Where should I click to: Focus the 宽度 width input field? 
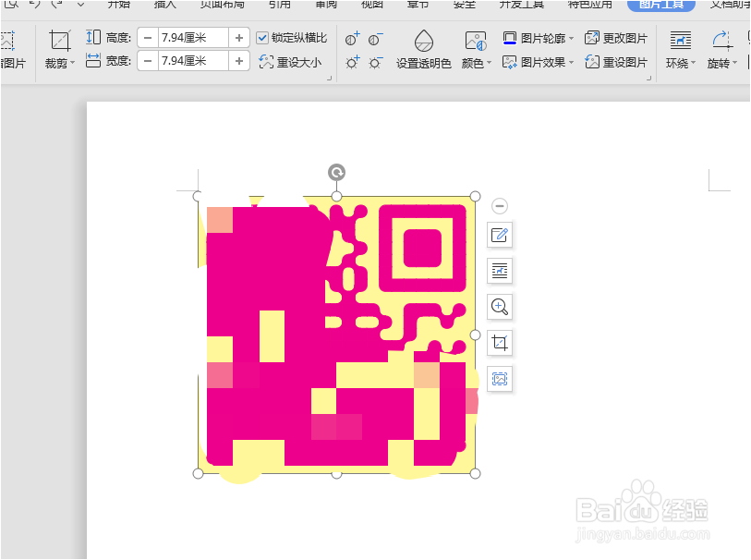click(193, 61)
